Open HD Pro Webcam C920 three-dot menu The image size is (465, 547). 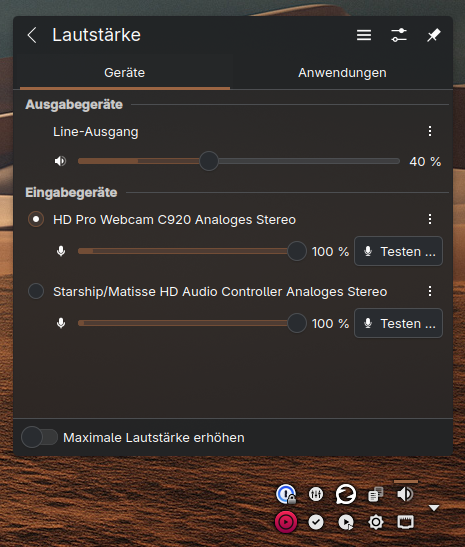[x=430, y=219]
